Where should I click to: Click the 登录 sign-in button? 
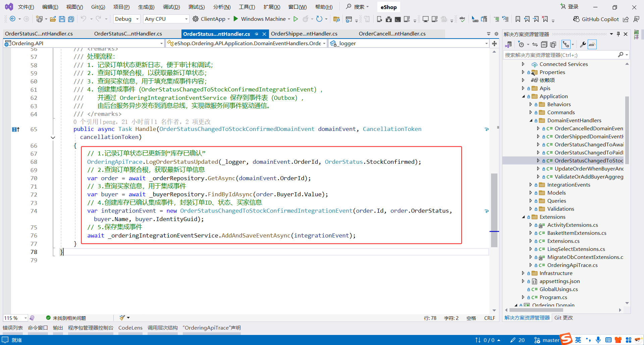[x=569, y=7]
